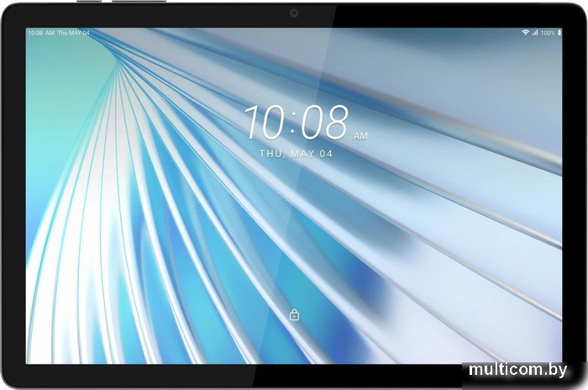Tap the status bar 10:08 AM time
The width and height of the screenshot is (588, 390).
coord(41,33)
